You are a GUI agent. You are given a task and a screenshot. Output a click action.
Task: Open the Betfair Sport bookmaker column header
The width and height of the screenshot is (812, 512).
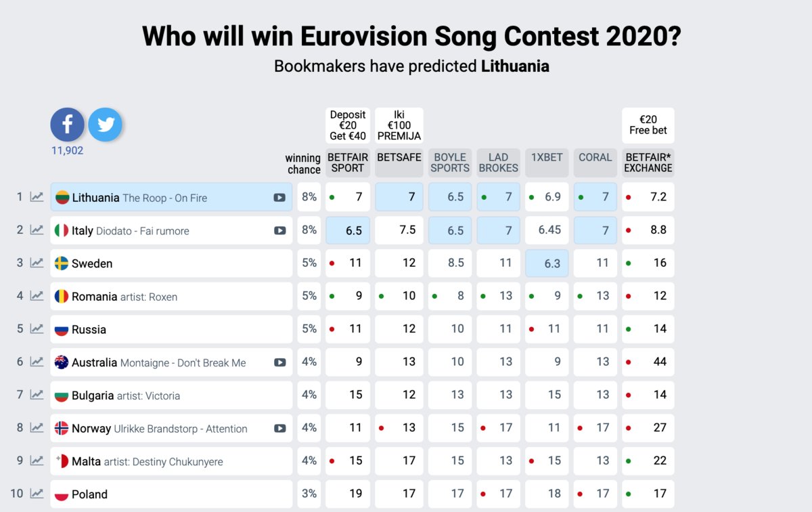(348, 163)
